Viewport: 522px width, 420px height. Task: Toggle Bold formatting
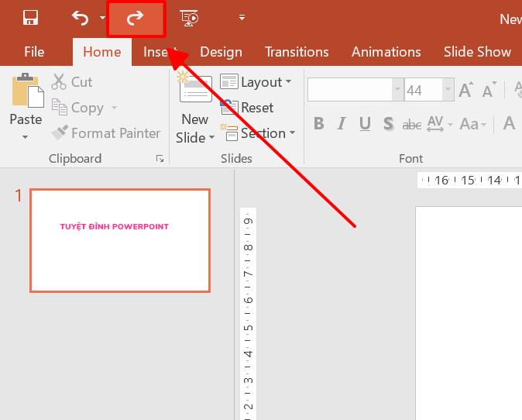click(319, 123)
